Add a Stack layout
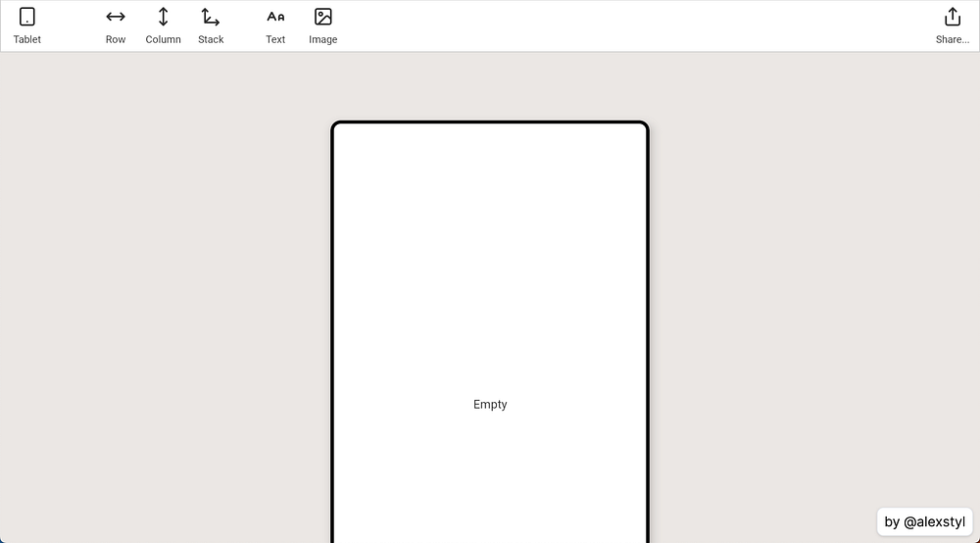Image resolution: width=980 pixels, height=543 pixels. (211, 25)
